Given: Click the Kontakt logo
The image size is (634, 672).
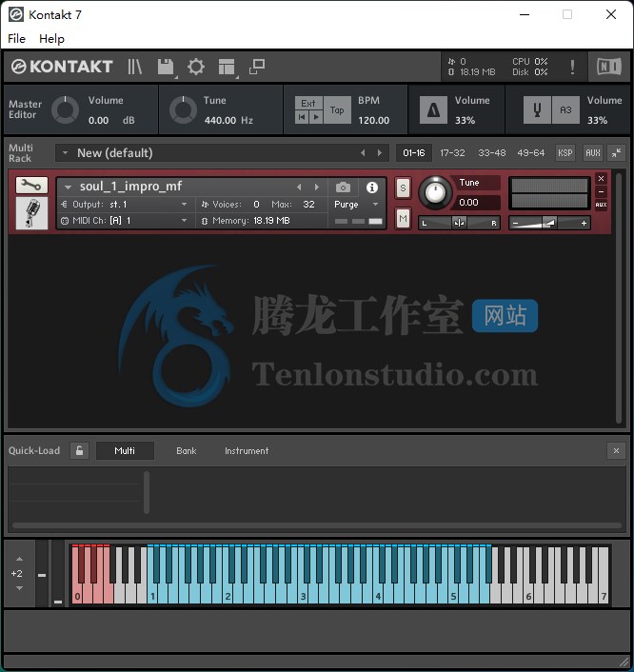Looking at the screenshot, I should (x=62, y=67).
